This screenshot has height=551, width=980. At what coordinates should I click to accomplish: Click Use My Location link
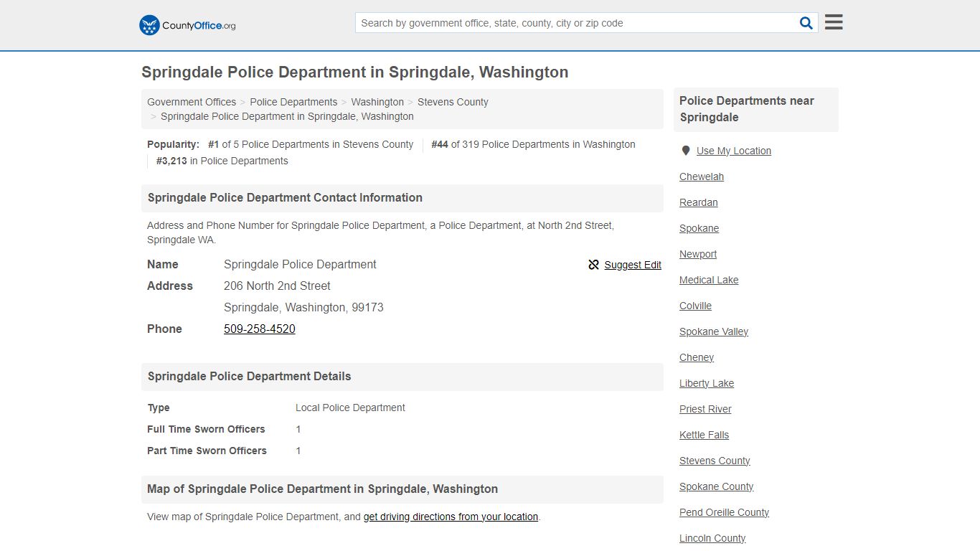[x=734, y=151]
